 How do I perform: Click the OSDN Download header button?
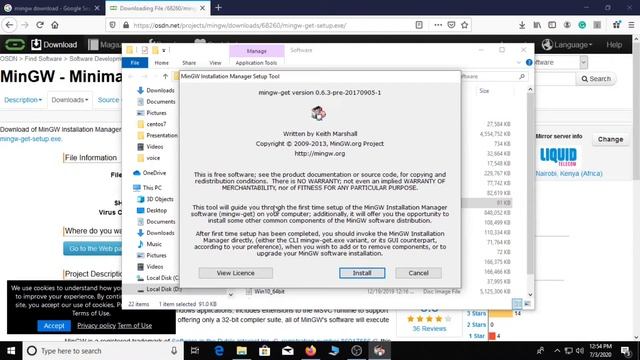coord(54,44)
